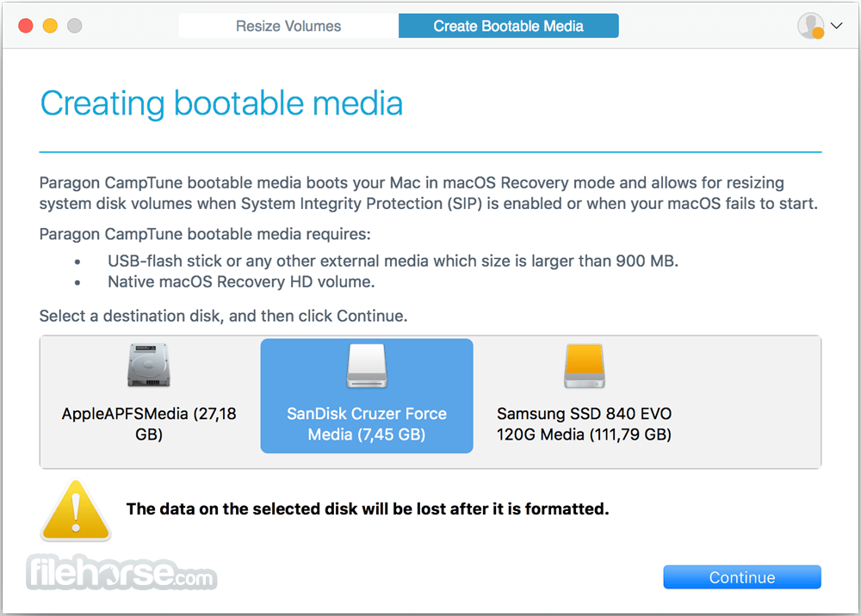Choose SanDisk Cruzer Force Media label
The image size is (861, 616).
(x=367, y=423)
